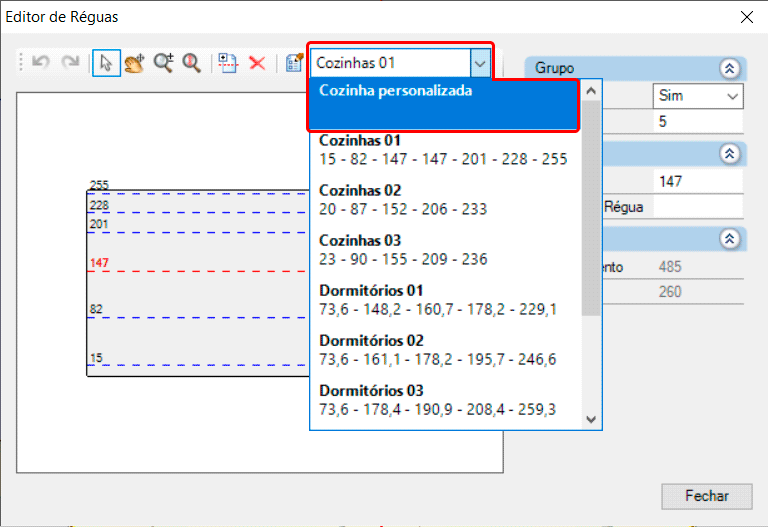Screen dimensions: 768x527
Task: Choose Cozinhas 02 preset
Action: 444,199
